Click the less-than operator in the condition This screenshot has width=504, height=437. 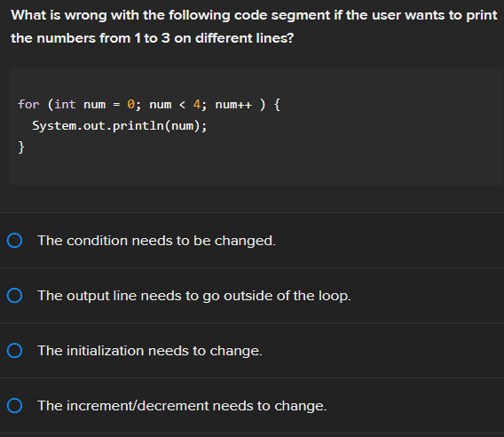tap(182, 105)
